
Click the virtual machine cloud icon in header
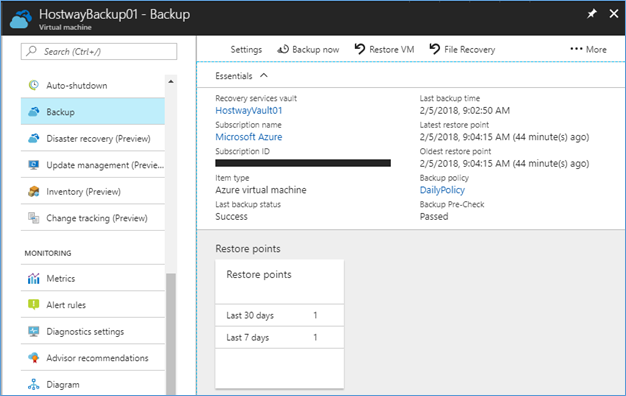pyautogui.click(x=21, y=19)
